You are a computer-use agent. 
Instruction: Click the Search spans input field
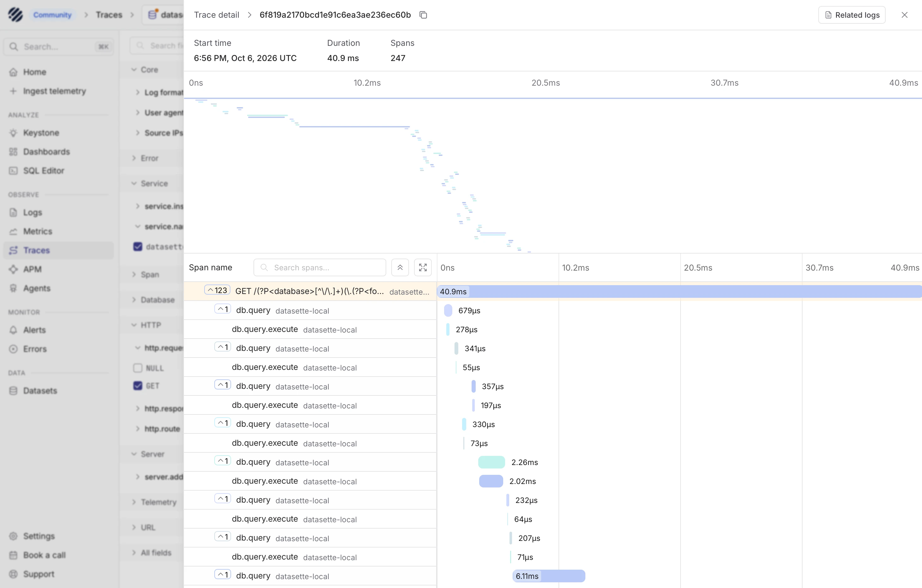tap(320, 267)
